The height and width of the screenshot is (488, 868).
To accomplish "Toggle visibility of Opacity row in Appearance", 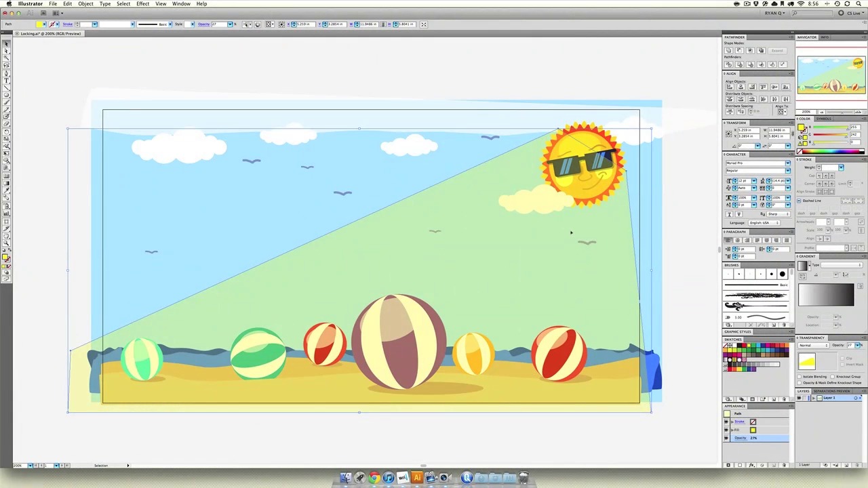I will [726, 438].
